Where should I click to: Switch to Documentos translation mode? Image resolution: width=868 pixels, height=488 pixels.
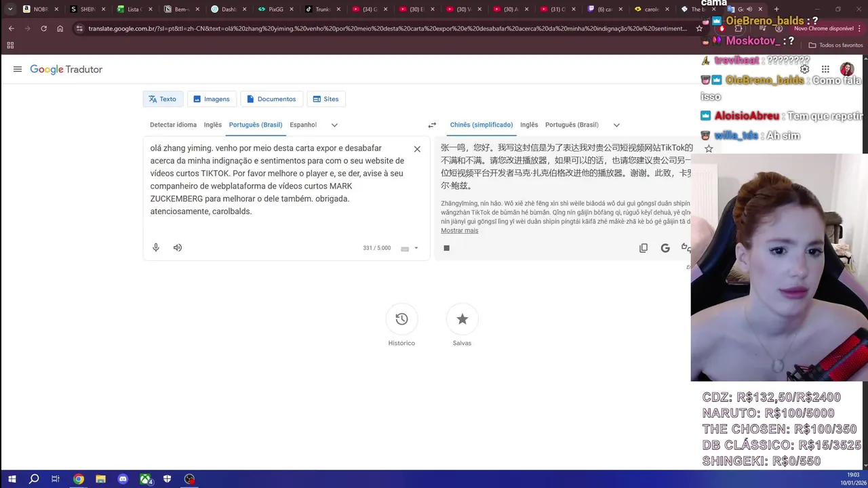point(271,99)
